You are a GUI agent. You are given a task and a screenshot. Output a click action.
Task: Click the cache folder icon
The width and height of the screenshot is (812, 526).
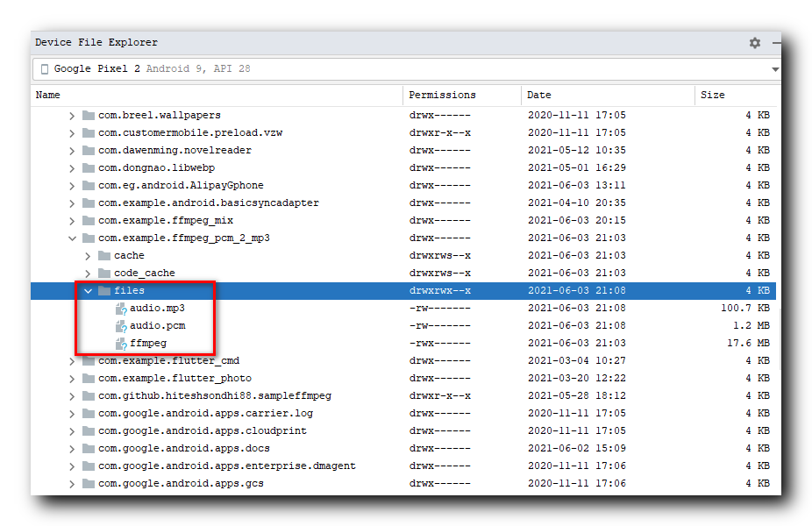[x=104, y=255]
